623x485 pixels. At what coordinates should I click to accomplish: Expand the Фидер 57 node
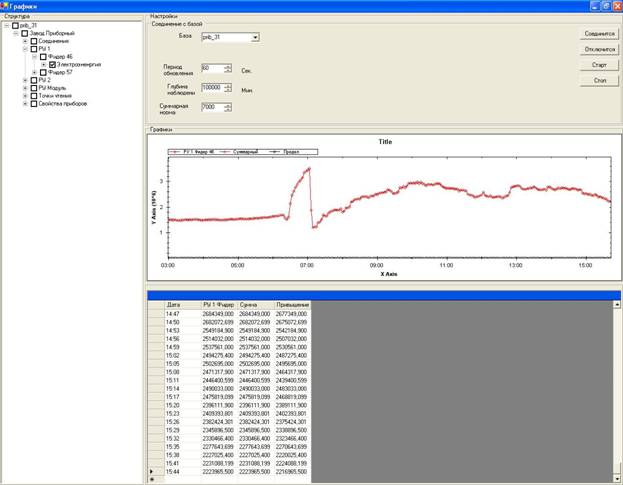point(35,72)
